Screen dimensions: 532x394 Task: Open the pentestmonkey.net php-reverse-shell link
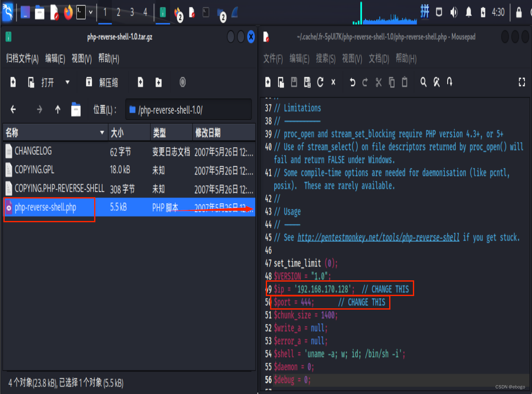click(379, 238)
